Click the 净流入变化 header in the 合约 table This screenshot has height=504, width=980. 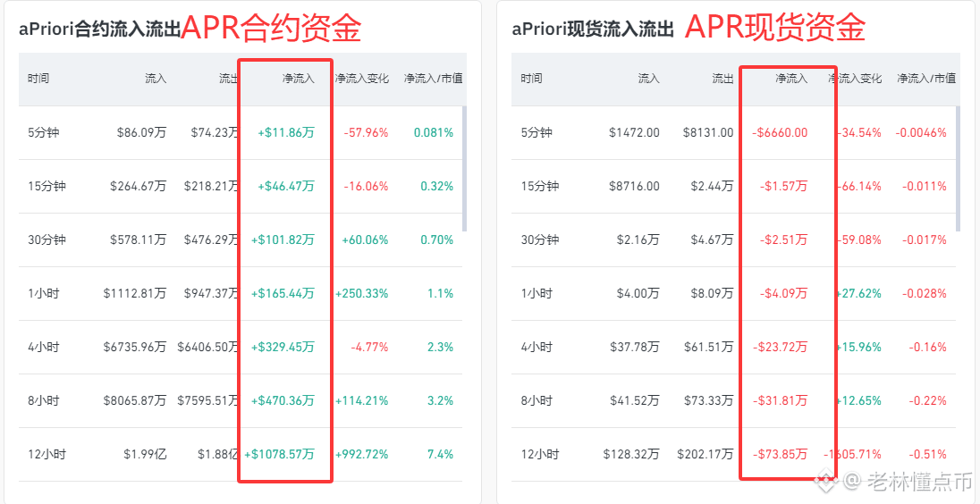(x=362, y=79)
